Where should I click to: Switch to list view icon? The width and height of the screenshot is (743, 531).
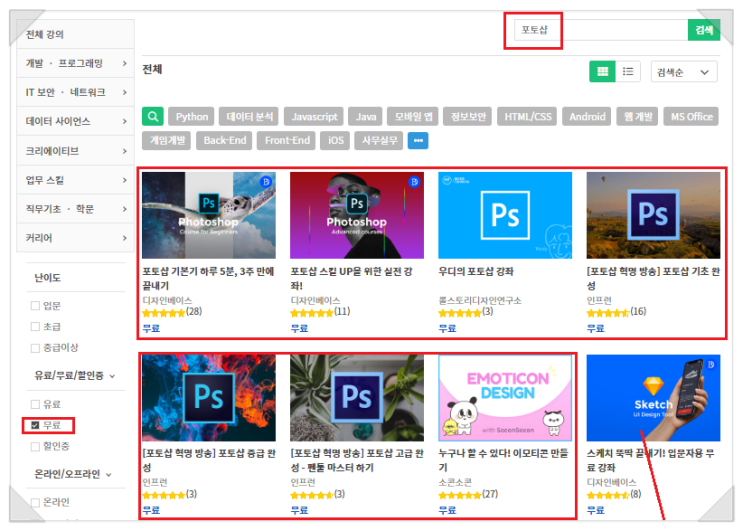(x=628, y=72)
